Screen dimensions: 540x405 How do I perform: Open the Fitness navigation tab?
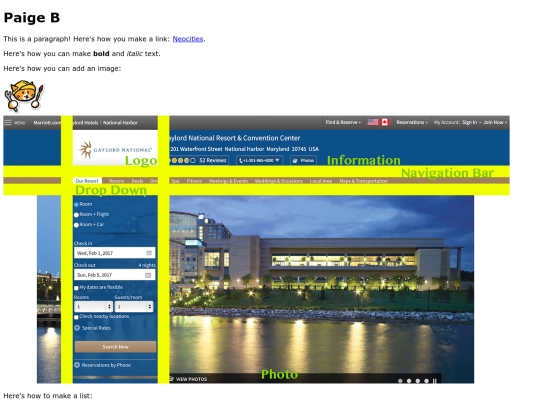[194, 181]
